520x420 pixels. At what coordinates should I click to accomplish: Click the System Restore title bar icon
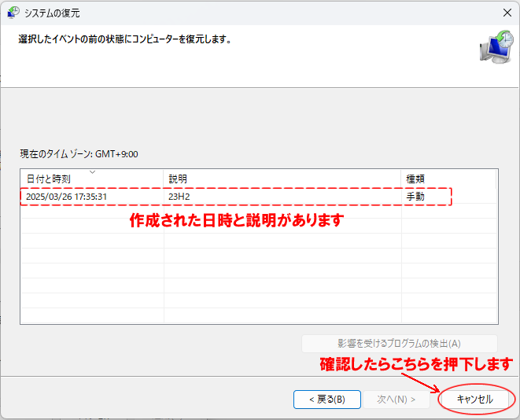click(13, 13)
